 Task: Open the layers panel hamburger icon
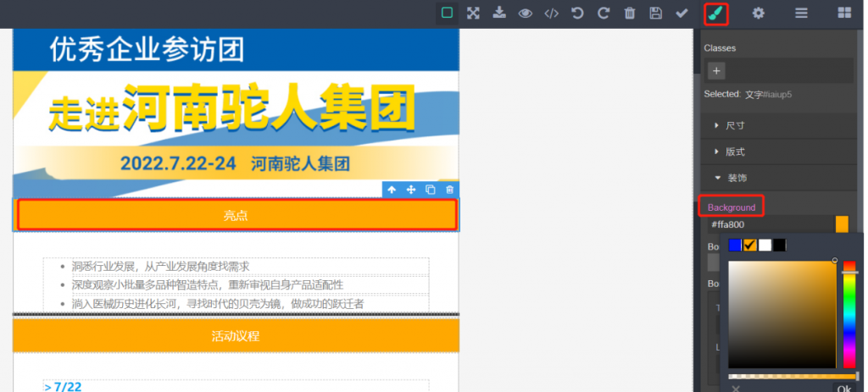tap(801, 14)
